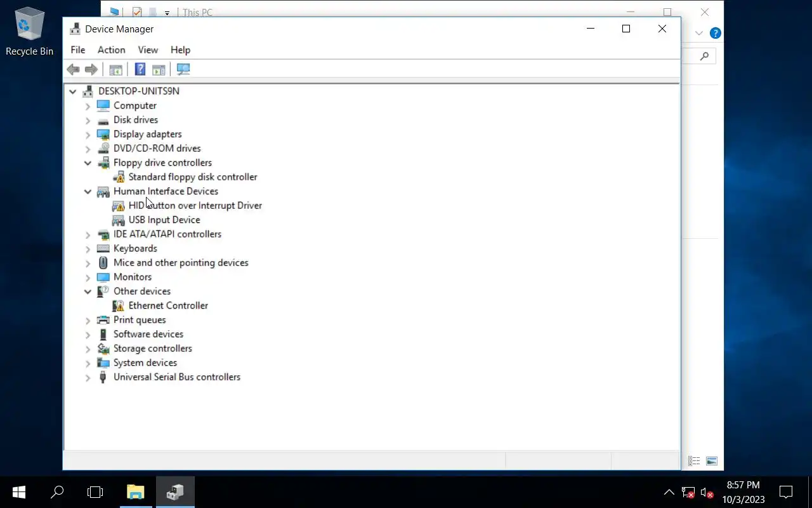This screenshot has height=508, width=812.
Task: Collapse the Other devices category
Action: click(88, 291)
